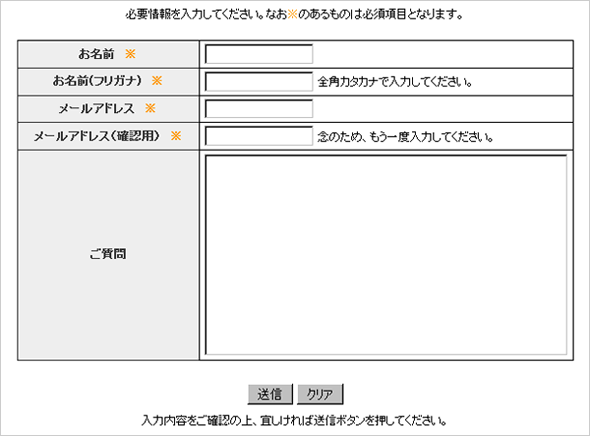Click the ※ required mark beside お名前(フリガナ)
Screen dimensions: 590x436
coord(157,81)
